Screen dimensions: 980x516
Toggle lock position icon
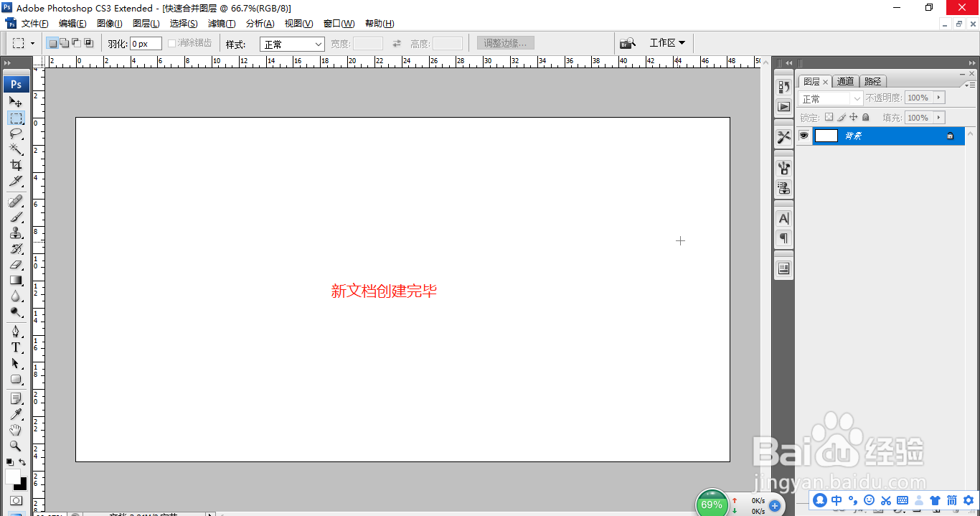point(854,117)
